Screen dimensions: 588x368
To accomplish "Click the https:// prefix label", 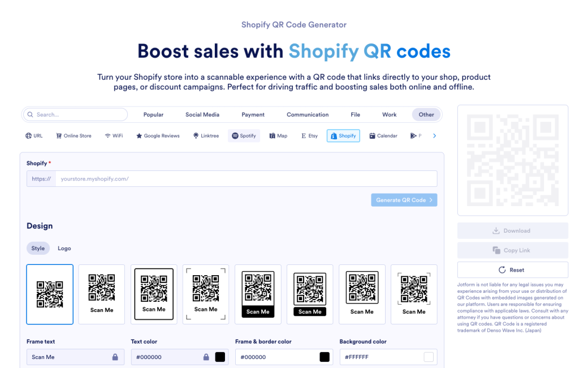I will tap(41, 179).
